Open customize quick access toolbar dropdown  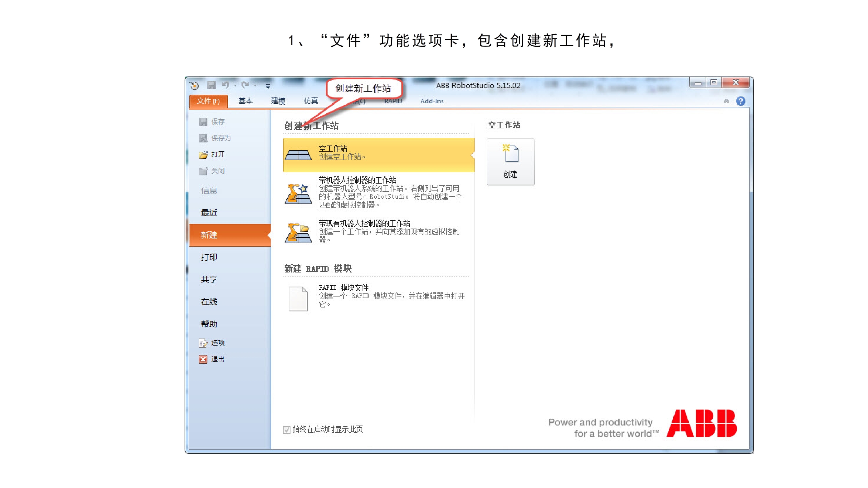coord(268,86)
